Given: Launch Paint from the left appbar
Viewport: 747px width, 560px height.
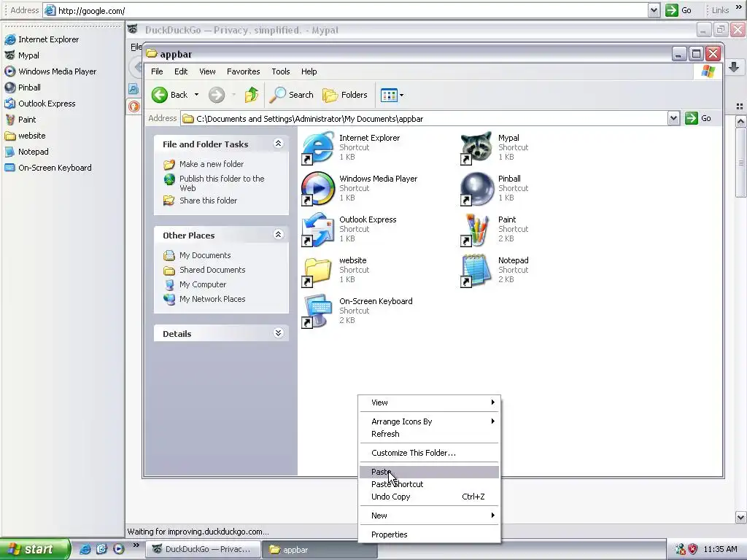Looking at the screenshot, I should 20,120.
